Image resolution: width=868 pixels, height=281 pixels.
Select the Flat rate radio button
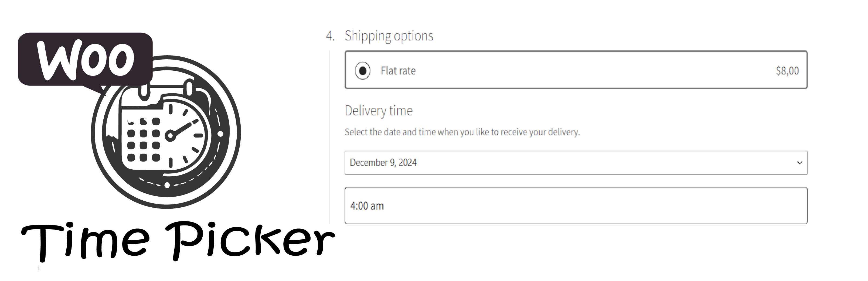pos(363,71)
